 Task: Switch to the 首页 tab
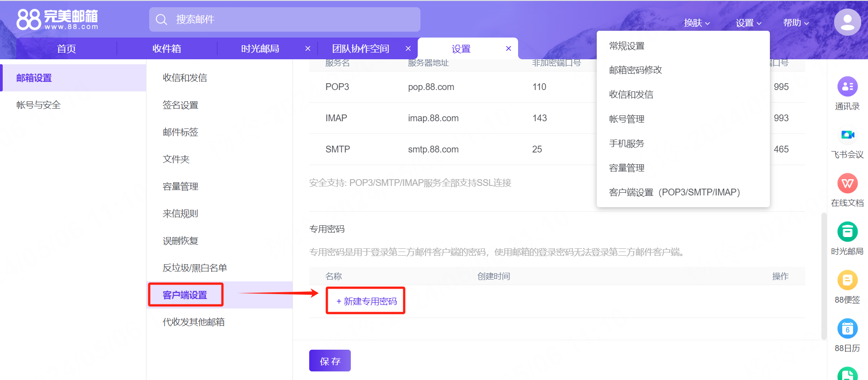coord(66,48)
